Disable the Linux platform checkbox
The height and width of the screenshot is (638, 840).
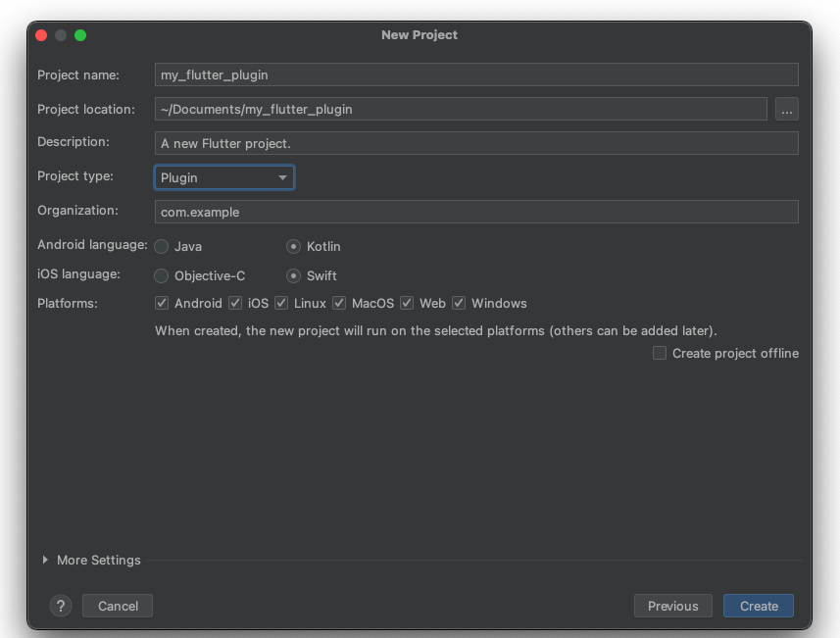pos(281,304)
